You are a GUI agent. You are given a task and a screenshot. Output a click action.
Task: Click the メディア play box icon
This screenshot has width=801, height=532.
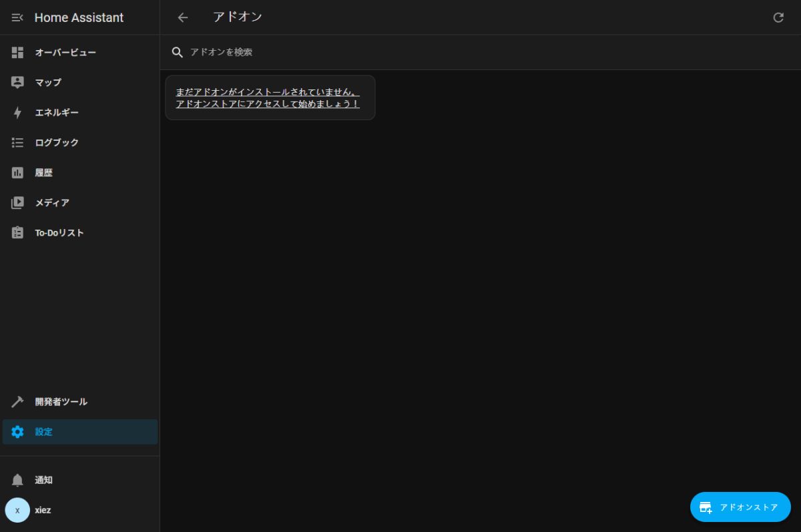[x=18, y=202]
